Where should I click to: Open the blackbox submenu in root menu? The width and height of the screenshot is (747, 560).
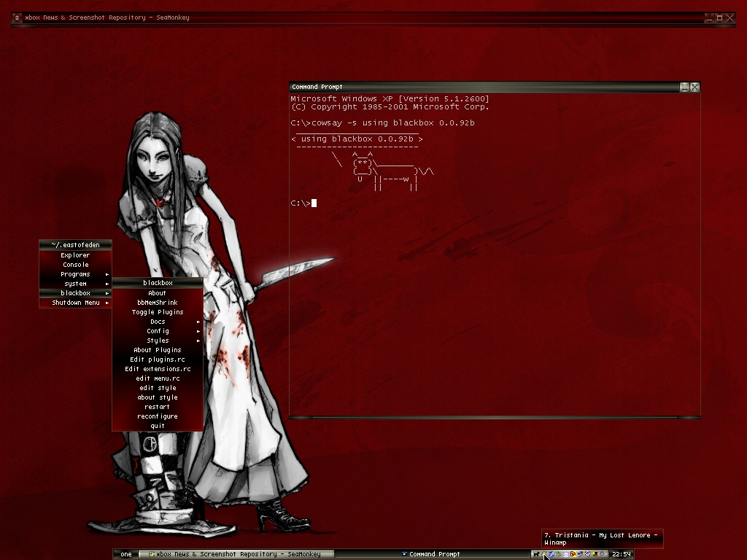tap(75, 293)
